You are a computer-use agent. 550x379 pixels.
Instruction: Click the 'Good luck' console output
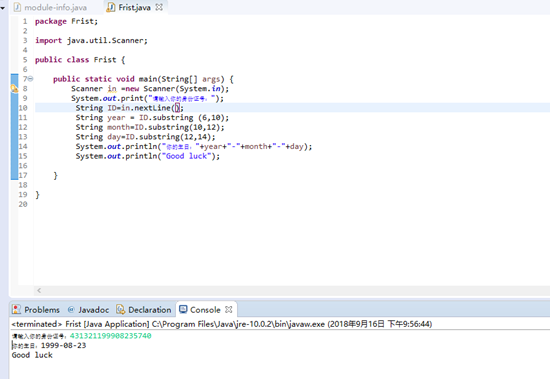click(32, 355)
